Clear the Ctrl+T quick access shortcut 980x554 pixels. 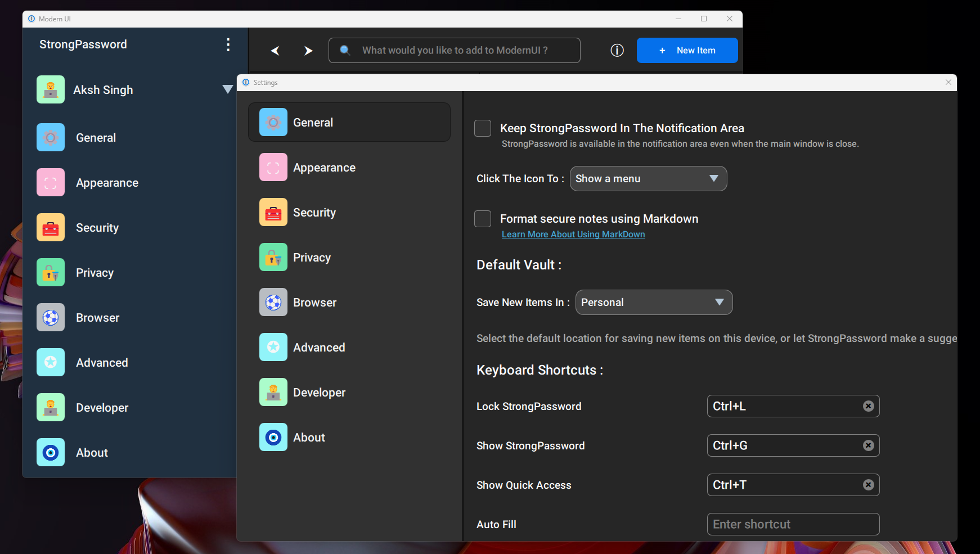click(868, 485)
